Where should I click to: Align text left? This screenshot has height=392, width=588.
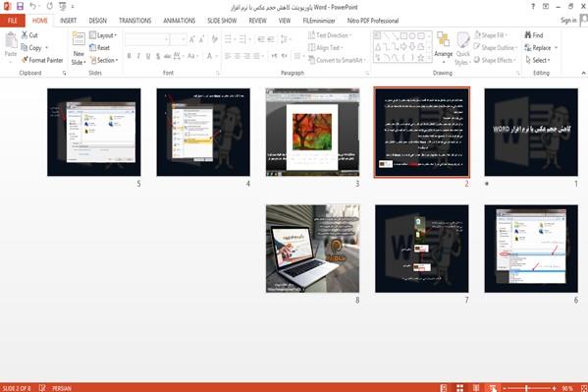point(228,56)
